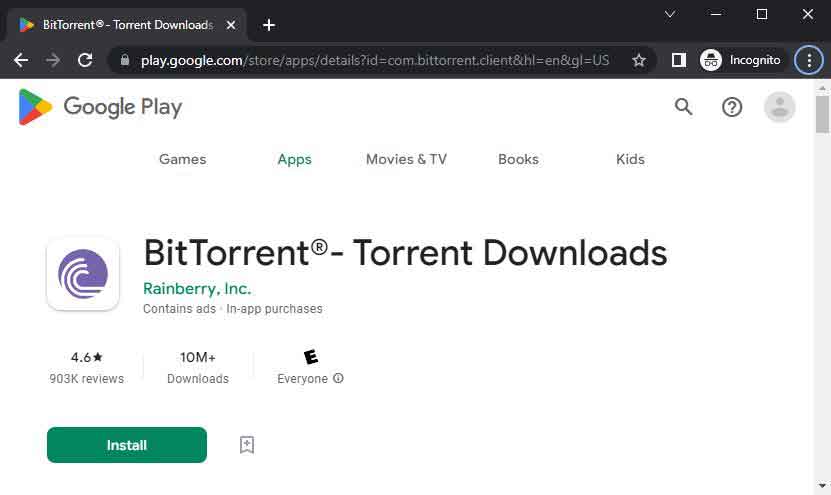Image resolution: width=831 pixels, height=495 pixels.
Task: Open a new tab with the plus button
Action: pos(269,25)
